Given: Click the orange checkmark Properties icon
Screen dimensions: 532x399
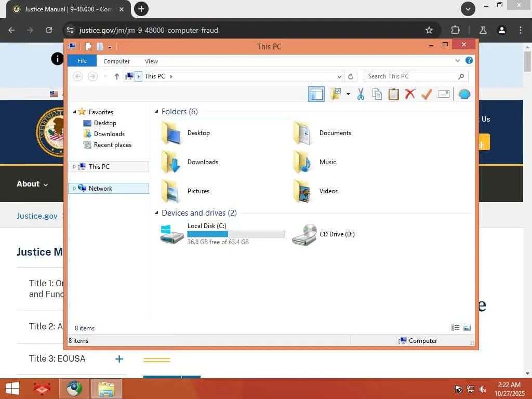Looking at the screenshot, I should click(427, 94).
